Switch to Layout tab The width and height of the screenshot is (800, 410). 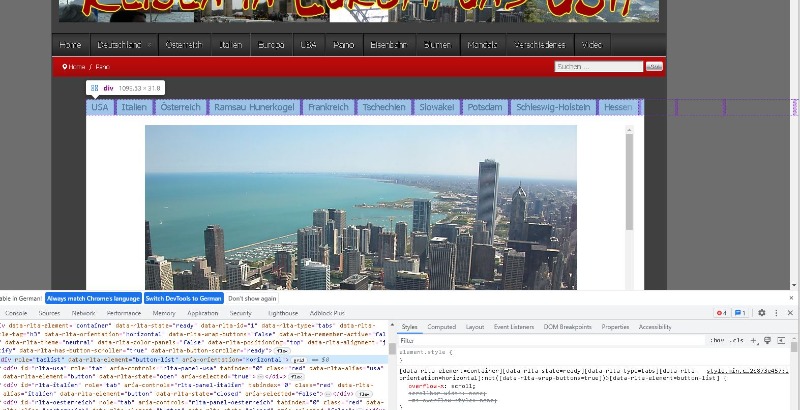[474, 327]
